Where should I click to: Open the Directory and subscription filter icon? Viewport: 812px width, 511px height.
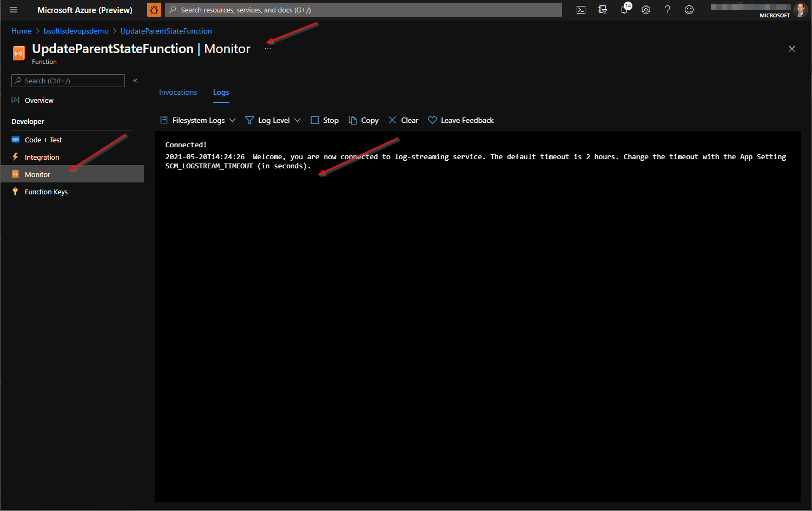[603, 10]
